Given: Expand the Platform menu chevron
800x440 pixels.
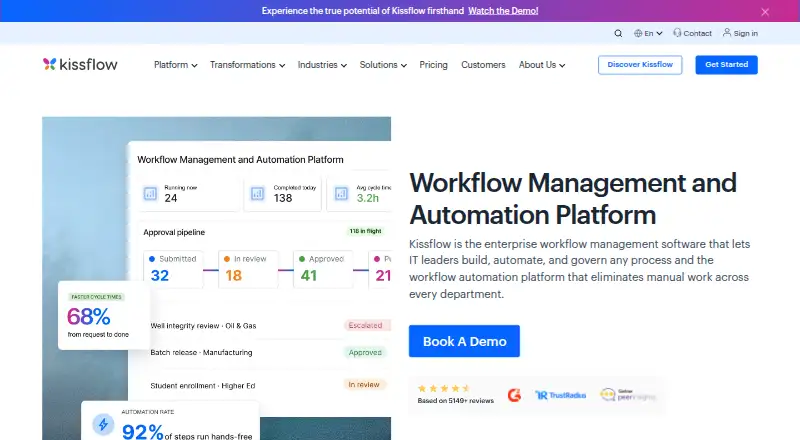Looking at the screenshot, I should point(194,65).
